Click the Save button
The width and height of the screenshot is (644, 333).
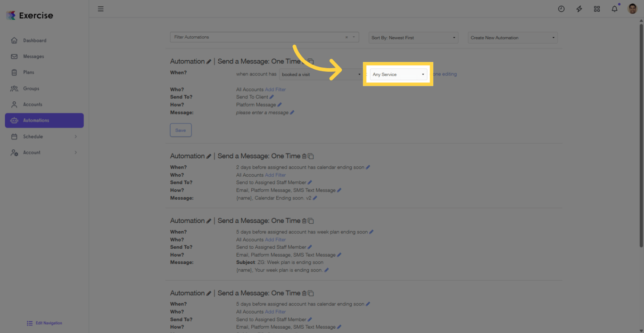tap(181, 130)
